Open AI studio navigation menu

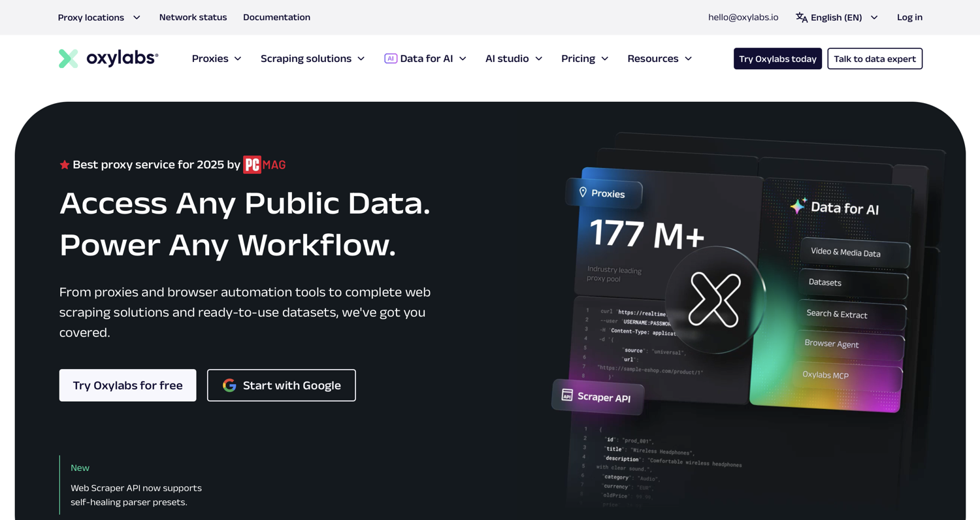coord(514,59)
